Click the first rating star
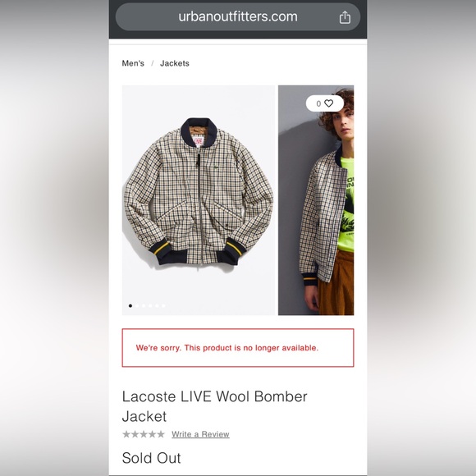The width and height of the screenshot is (476, 476). [126, 434]
